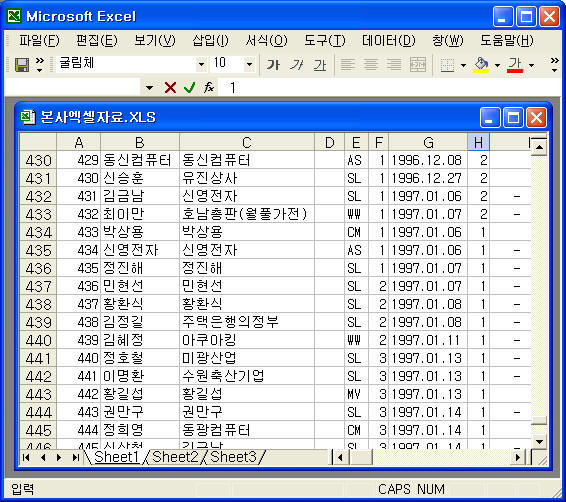Open font color dropdown arrow
The width and height of the screenshot is (566, 502).
click(x=531, y=65)
